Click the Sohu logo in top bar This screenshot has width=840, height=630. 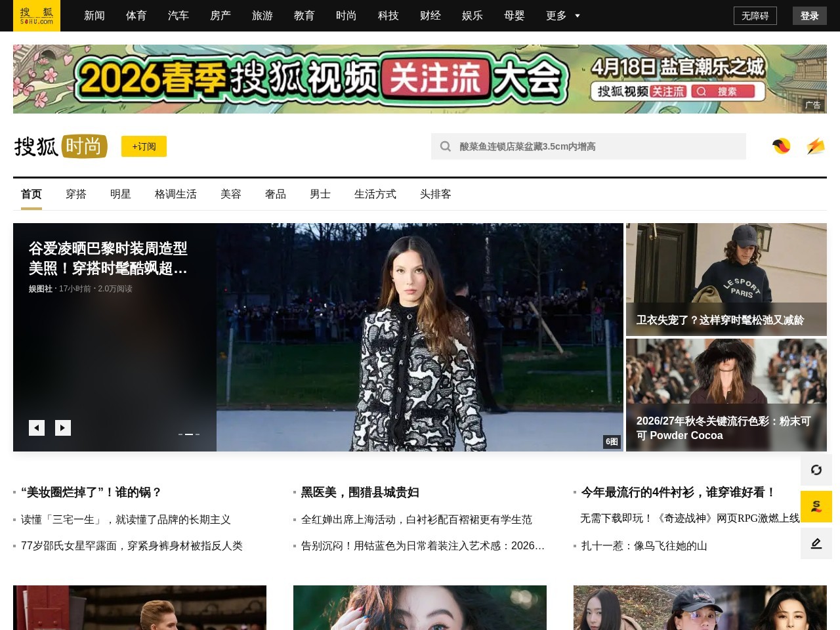[x=37, y=16]
